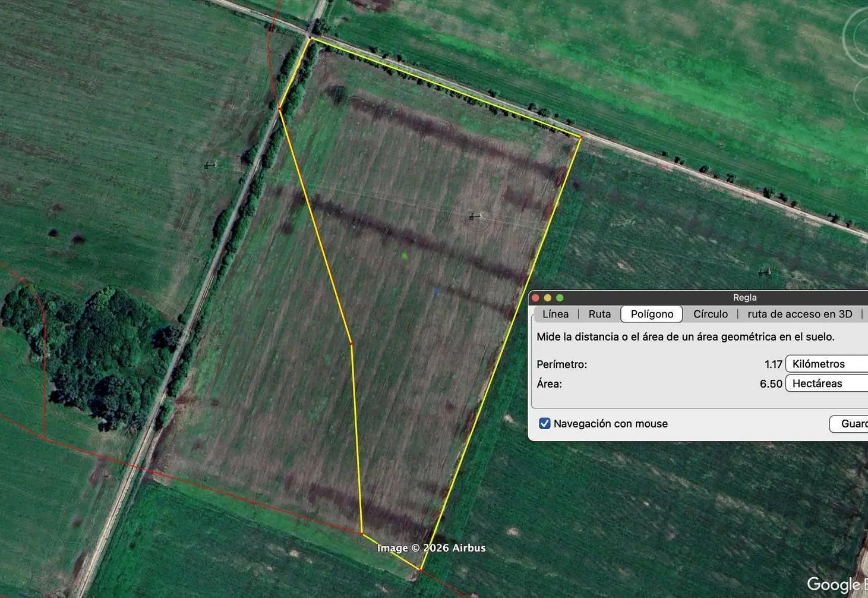868x598 pixels.
Task: Select the Polígono tab
Action: (652, 314)
